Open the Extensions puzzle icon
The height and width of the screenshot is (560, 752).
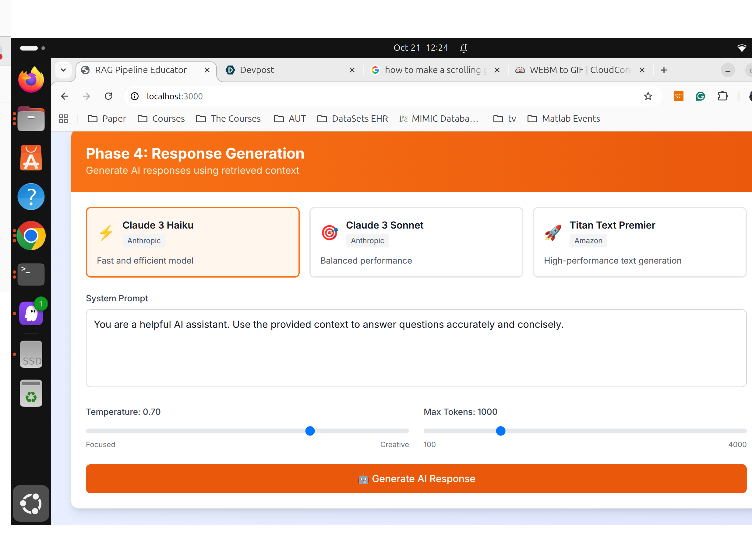point(722,96)
